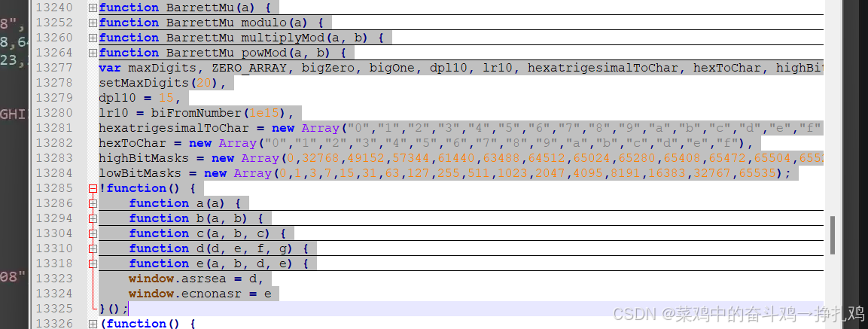Click line number 13278
The height and width of the screenshot is (329, 868).
54,83
